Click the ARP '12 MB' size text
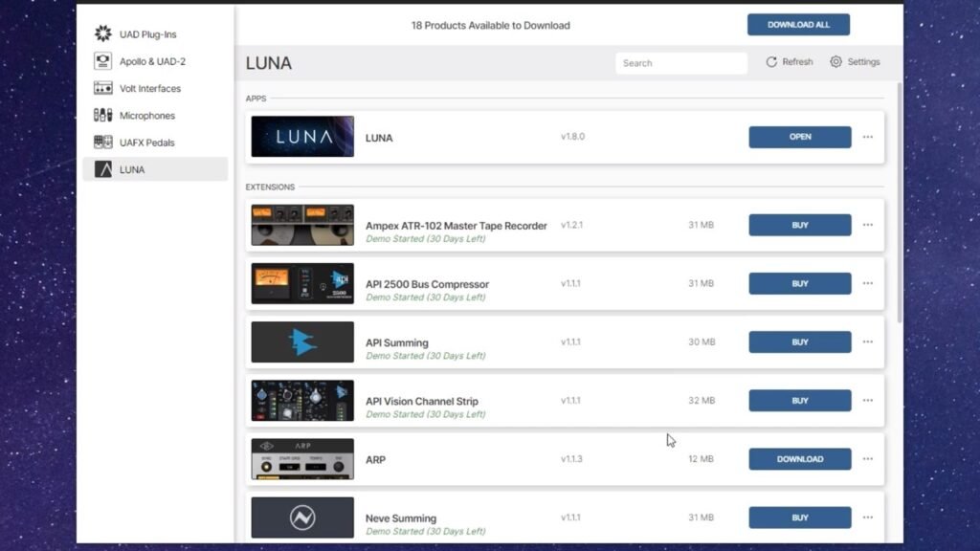This screenshot has height=551, width=980. click(701, 458)
